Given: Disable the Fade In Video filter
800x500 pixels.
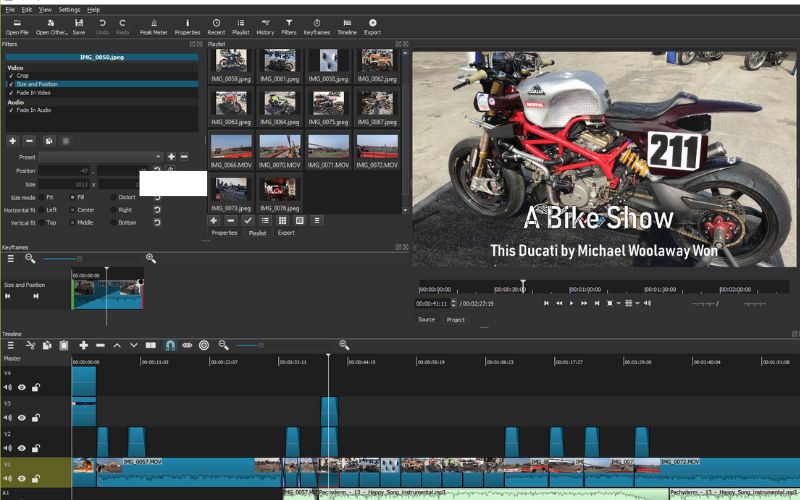Looking at the screenshot, I should pos(11,93).
